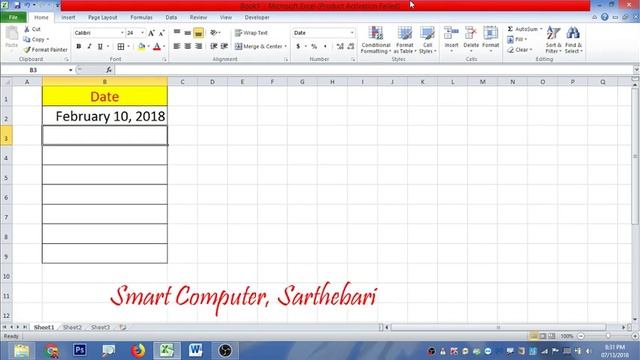Click the Cut scissors icon

click(27, 29)
